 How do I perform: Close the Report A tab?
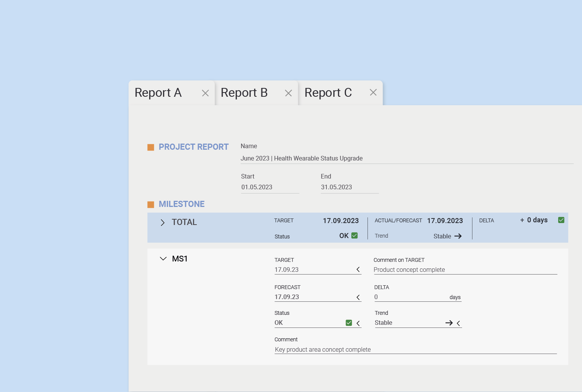pyautogui.click(x=205, y=93)
